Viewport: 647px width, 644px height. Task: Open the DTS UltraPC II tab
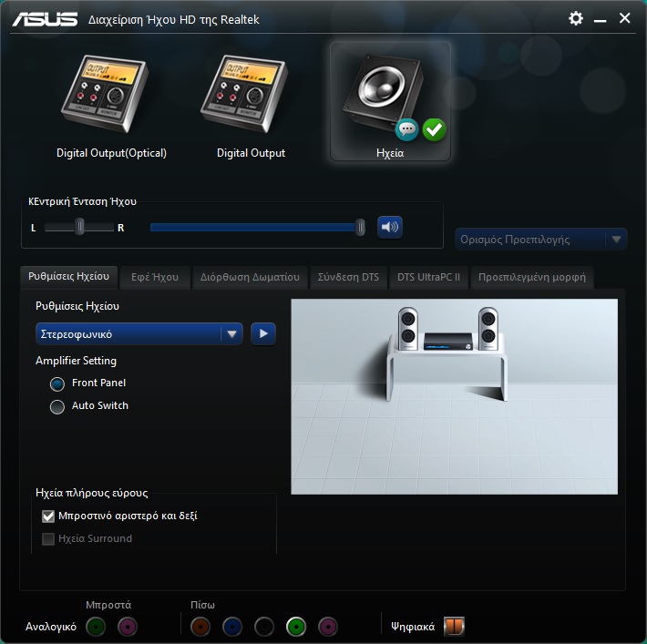coord(428,277)
